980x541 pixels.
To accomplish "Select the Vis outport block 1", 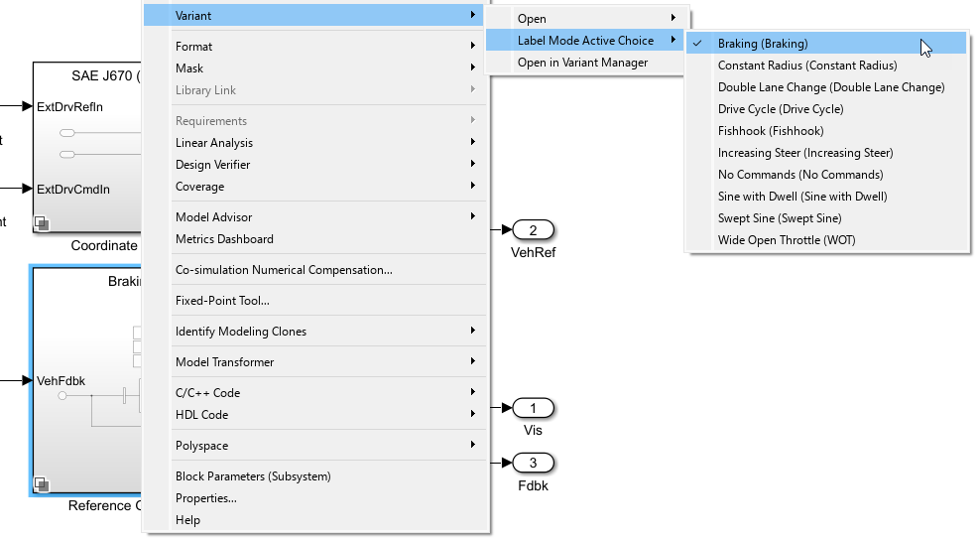I will (533, 408).
